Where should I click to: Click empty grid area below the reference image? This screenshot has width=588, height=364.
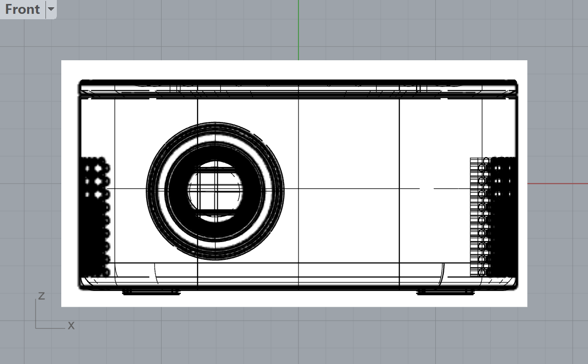(296, 336)
